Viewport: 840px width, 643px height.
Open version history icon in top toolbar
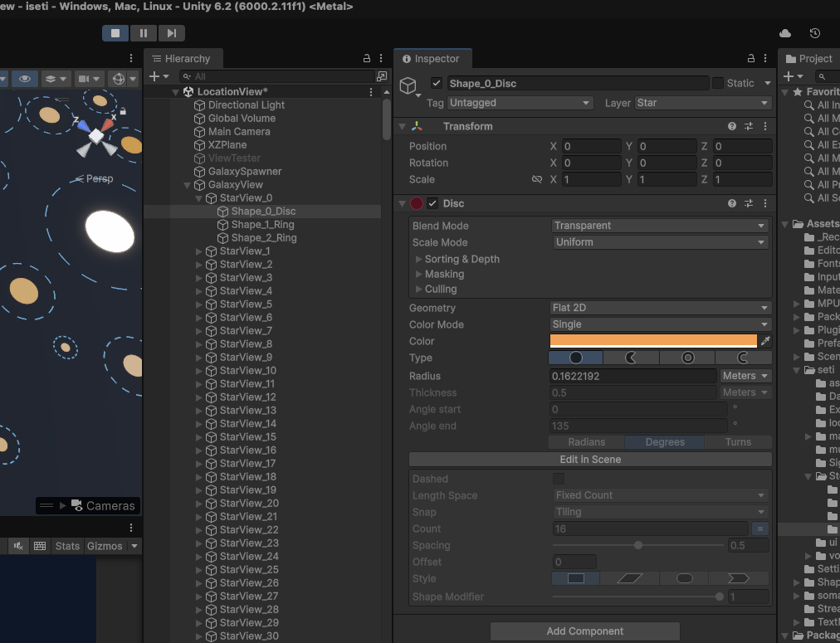coord(814,33)
